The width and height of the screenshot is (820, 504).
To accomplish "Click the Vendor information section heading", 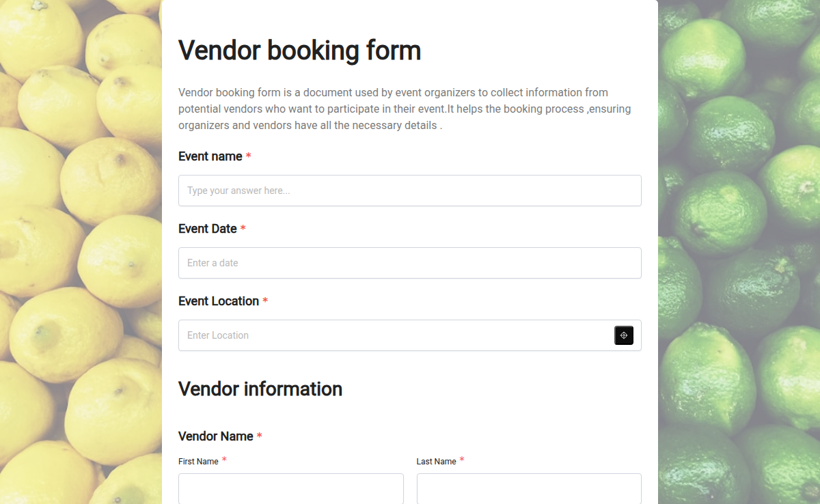I will (x=260, y=389).
